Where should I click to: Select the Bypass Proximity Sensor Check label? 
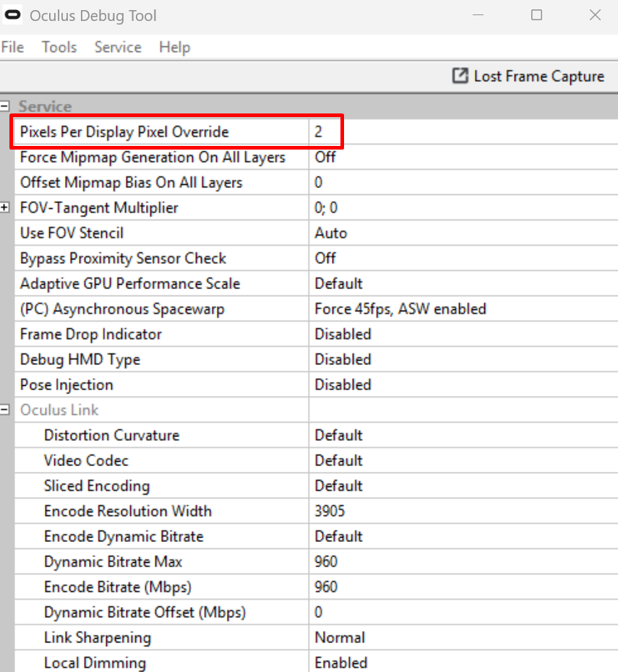123,259
